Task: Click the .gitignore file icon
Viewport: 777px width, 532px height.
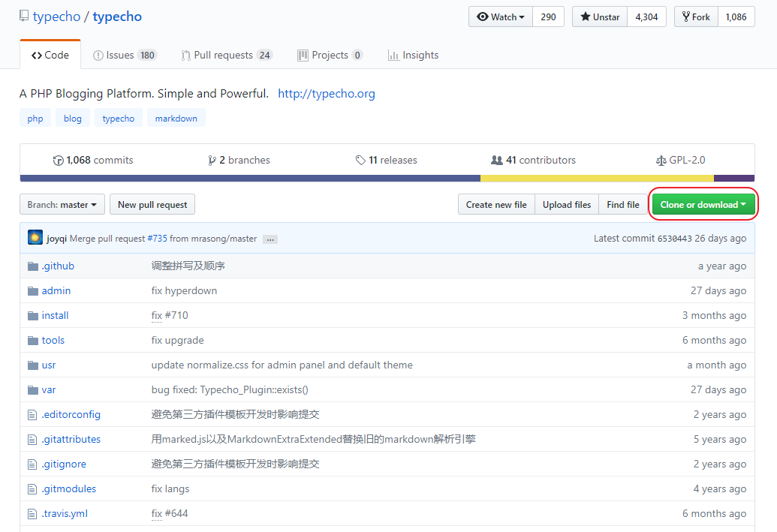Action: 32,464
